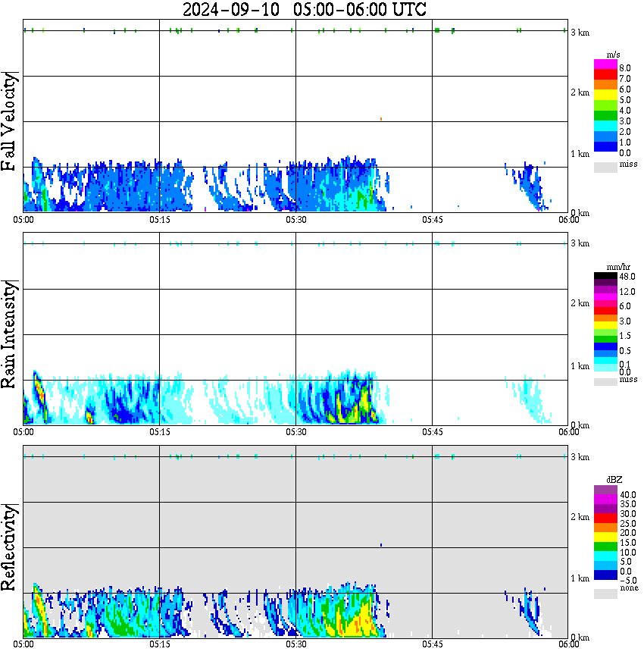Click the lone orange pixel in Fall Velocity plot
The width and height of the screenshot is (644, 658).
point(381,119)
